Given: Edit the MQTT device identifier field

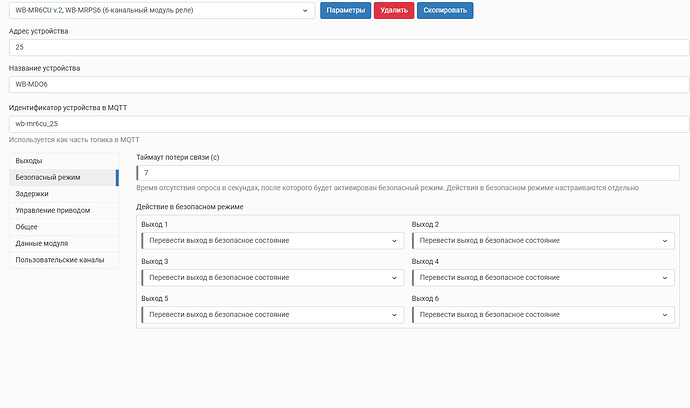Looking at the screenshot, I should pyautogui.click(x=345, y=123).
